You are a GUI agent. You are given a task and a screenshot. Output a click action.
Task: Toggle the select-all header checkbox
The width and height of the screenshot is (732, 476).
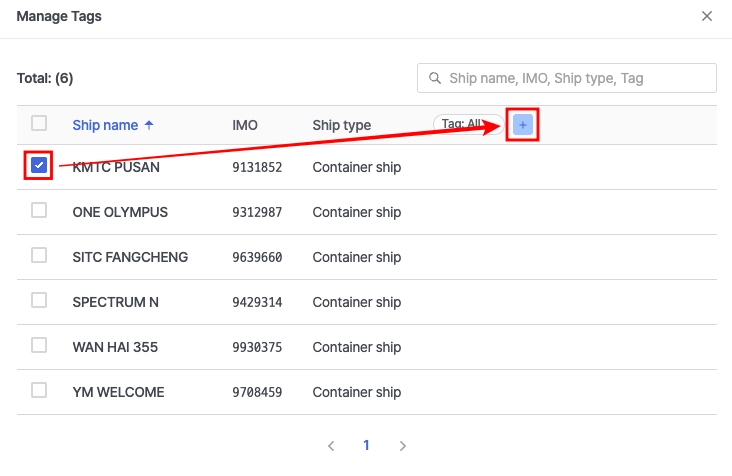pyautogui.click(x=39, y=123)
